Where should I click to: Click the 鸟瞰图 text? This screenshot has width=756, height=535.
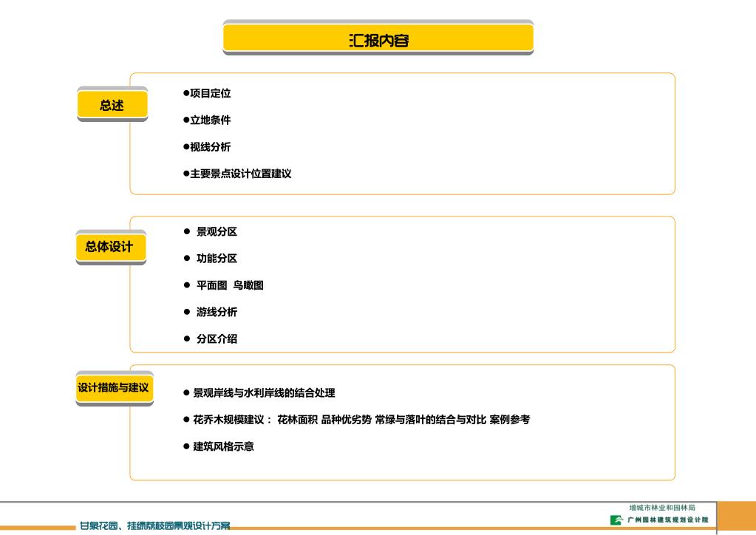pos(248,285)
